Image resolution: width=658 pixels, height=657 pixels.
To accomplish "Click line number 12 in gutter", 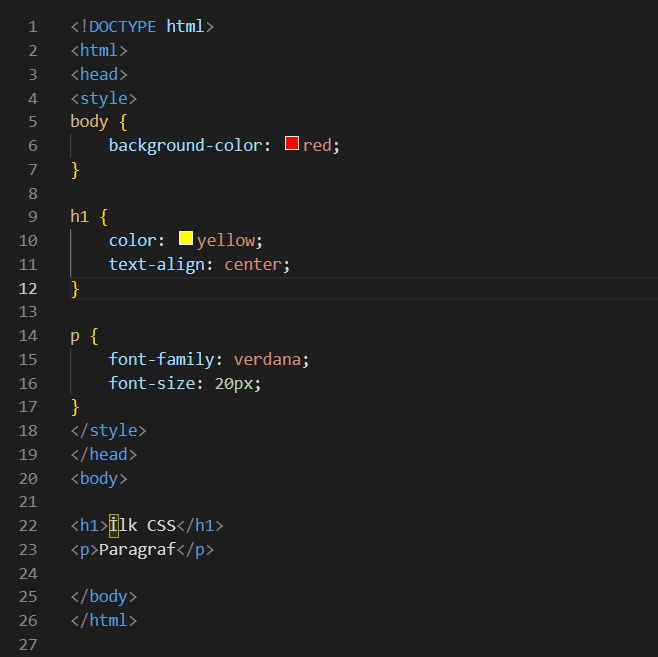I will [x=28, y=288].
